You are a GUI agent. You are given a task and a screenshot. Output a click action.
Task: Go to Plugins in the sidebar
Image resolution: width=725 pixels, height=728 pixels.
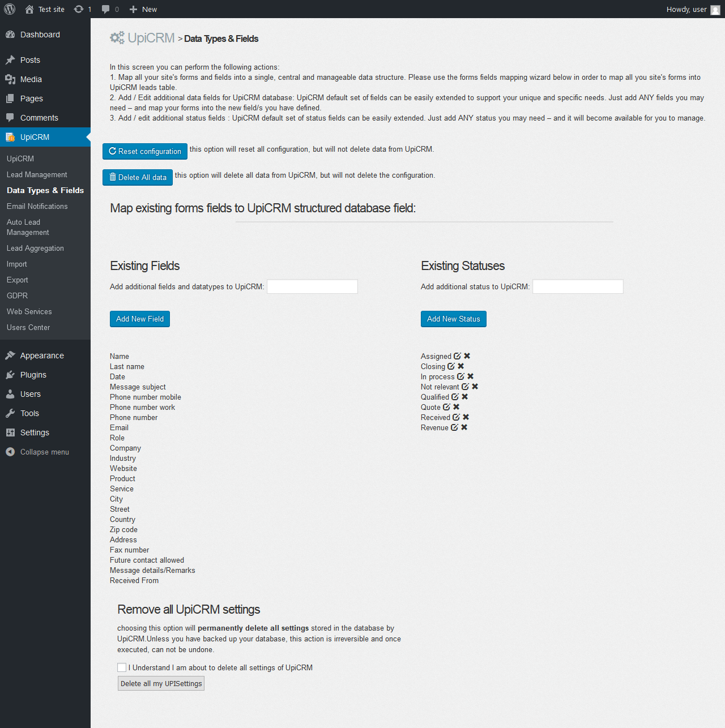[x=45, y=375]
